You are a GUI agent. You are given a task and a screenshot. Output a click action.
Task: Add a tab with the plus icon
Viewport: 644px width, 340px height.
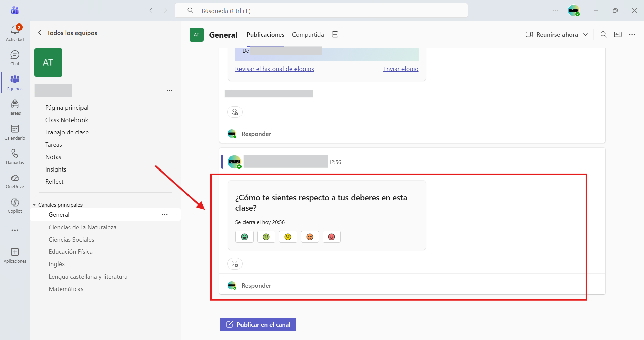coord(335,34)
